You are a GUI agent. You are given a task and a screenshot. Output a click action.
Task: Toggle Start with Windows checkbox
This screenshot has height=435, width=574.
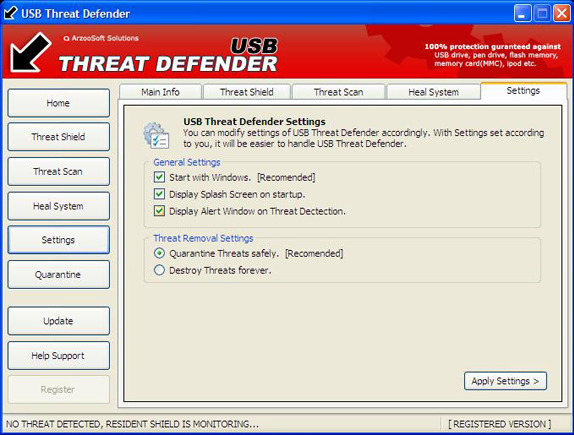click(159, 177)
